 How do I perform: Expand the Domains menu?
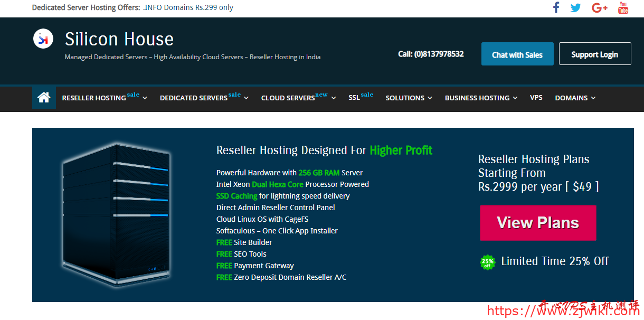(575, 98)
